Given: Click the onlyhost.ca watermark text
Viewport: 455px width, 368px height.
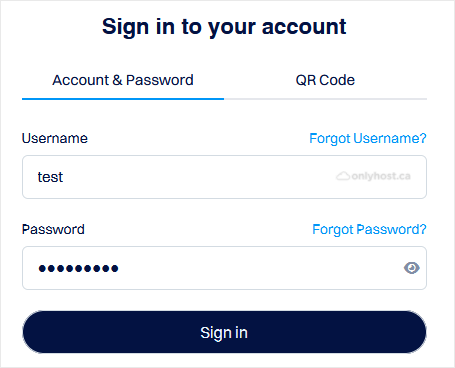Looking at the screenshot, I should point(381,176).
